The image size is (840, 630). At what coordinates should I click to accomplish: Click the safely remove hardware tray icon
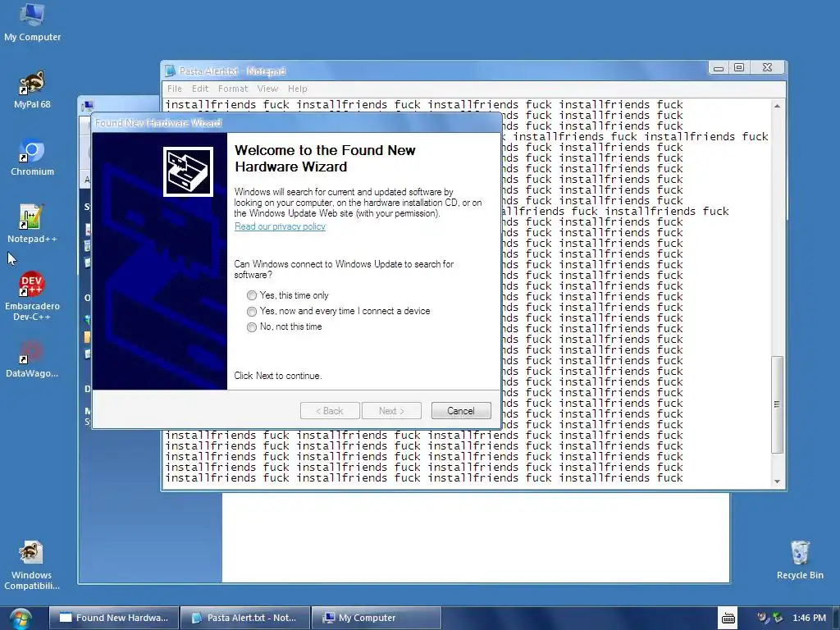[778, 618]
